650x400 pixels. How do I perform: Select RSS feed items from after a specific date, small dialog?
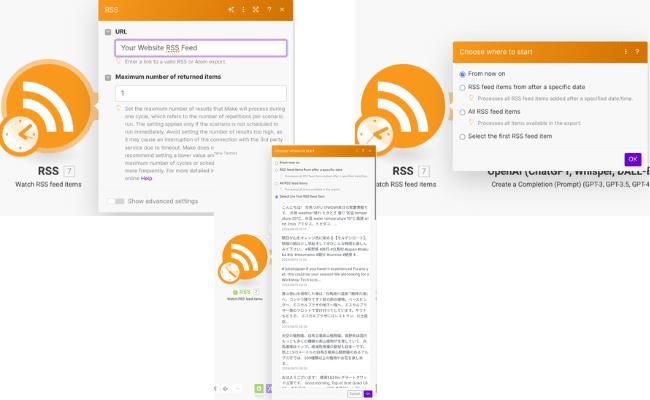(276, 170)
